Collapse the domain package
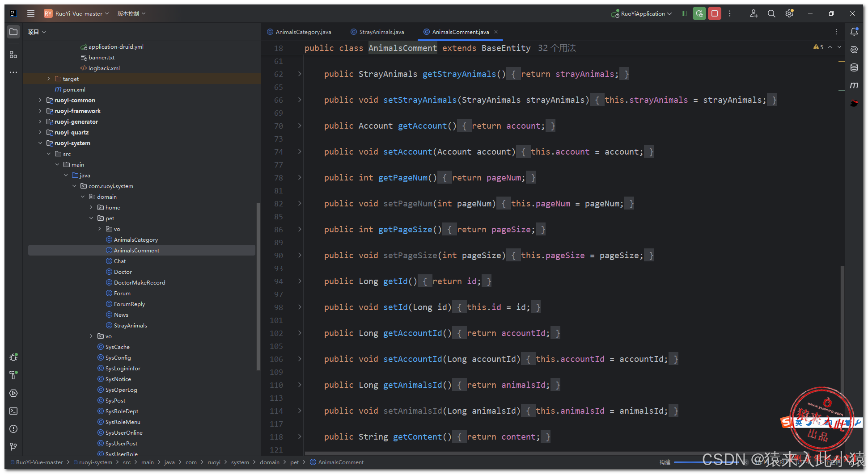Screen dimensions: 868x474 (83, 197)
